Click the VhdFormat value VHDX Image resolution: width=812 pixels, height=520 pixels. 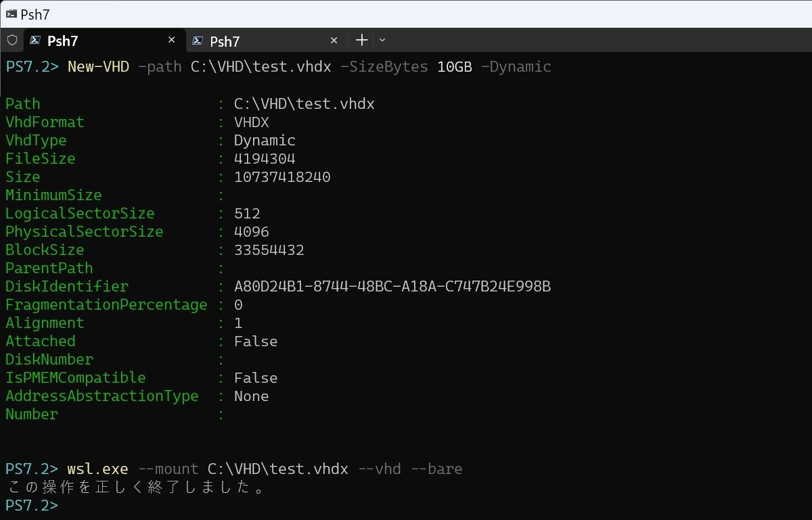(x=251, y=122)
